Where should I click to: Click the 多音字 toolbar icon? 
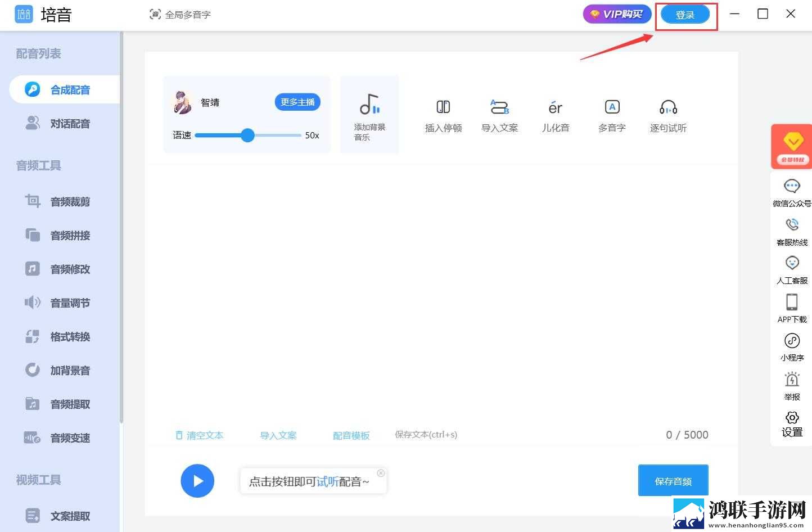pyautogui.click(x=612, y=107)
